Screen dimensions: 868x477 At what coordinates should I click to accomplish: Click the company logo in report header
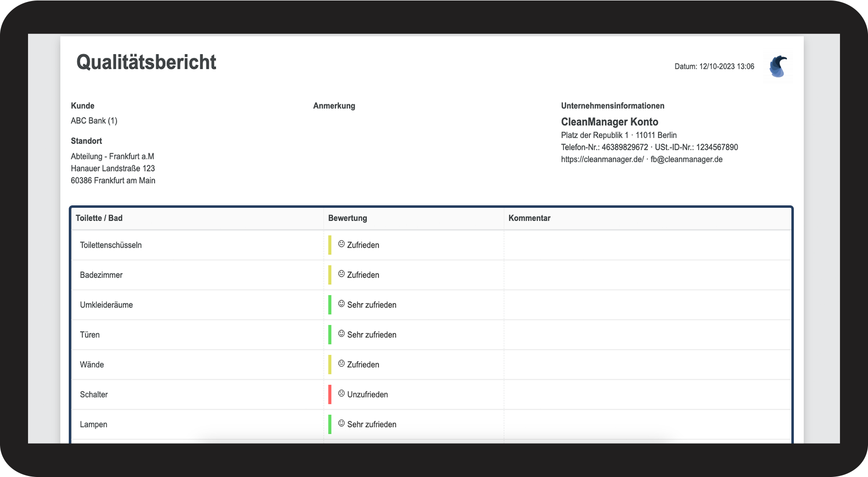tap(778, 66)
